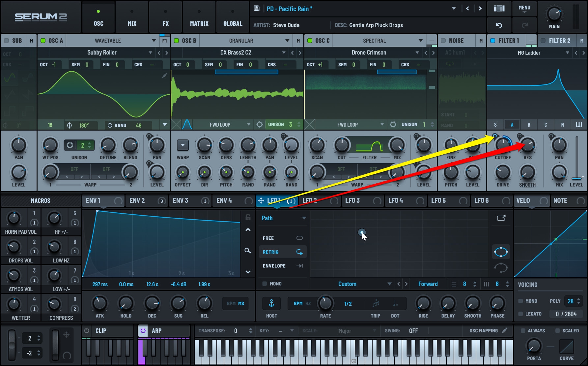Select RETRIG LFO mode

283,252
